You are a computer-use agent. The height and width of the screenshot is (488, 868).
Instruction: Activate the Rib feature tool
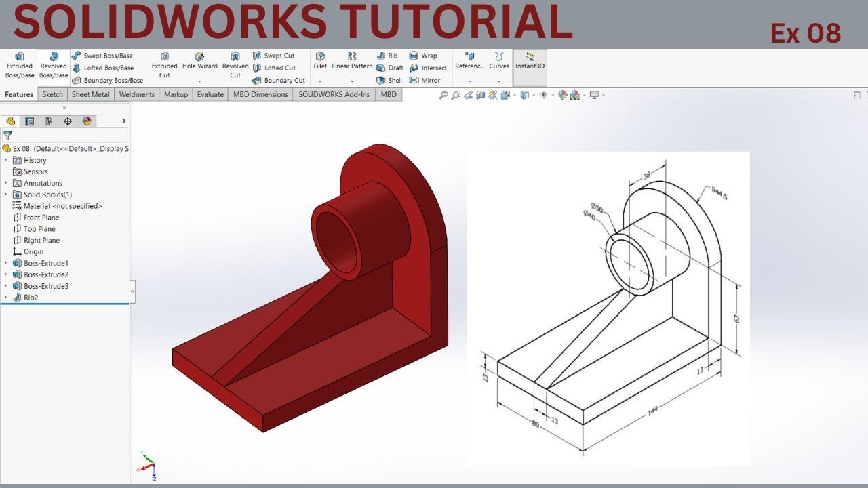pyautogui.click(x=387, y=56)
